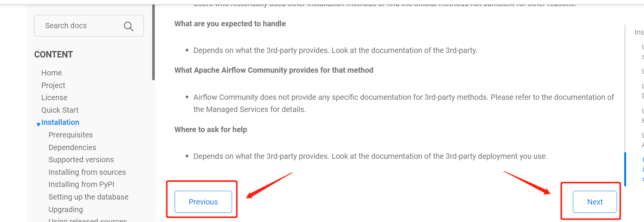Open the Prerequisites page

[x=70, y=134]
